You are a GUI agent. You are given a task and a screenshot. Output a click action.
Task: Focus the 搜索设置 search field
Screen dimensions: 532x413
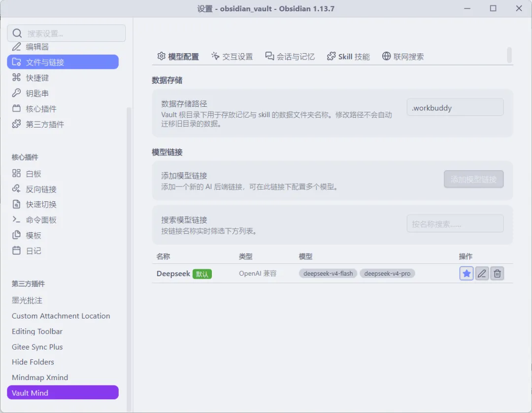66,33
